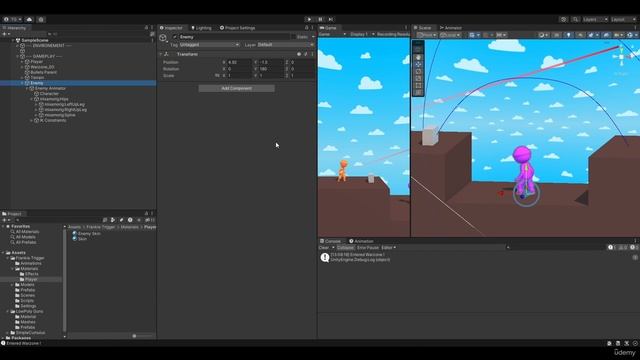This screenshot has height=360, width=640.
Task: Switch to the Project tab
Action: pyautogui.click(x=12, y=213)
